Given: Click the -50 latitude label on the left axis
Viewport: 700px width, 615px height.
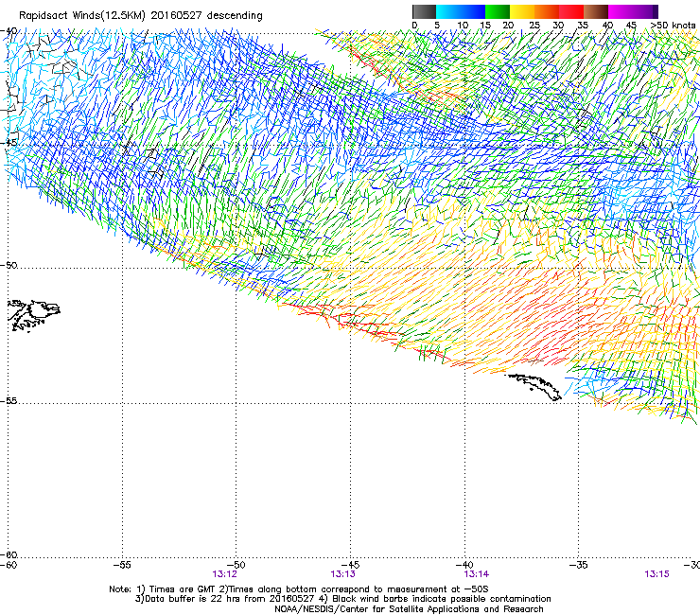Looking at the screenshot, I should click(9, 265).
